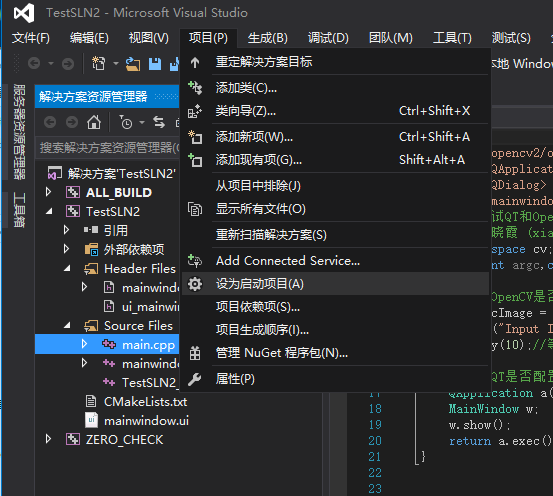Click the wrench icon for Properties

[195, 379]
